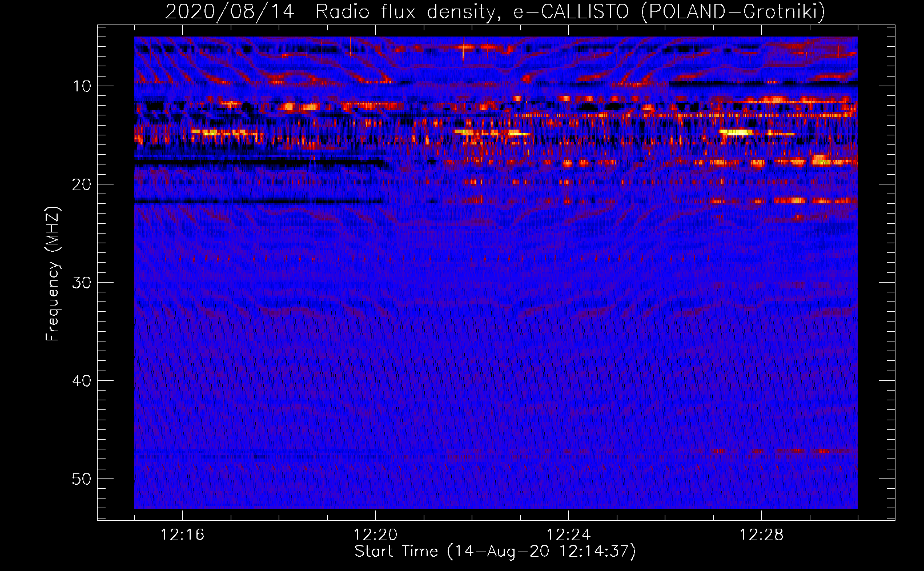Click the 12:24 time tick label

(x=568, y=535)
